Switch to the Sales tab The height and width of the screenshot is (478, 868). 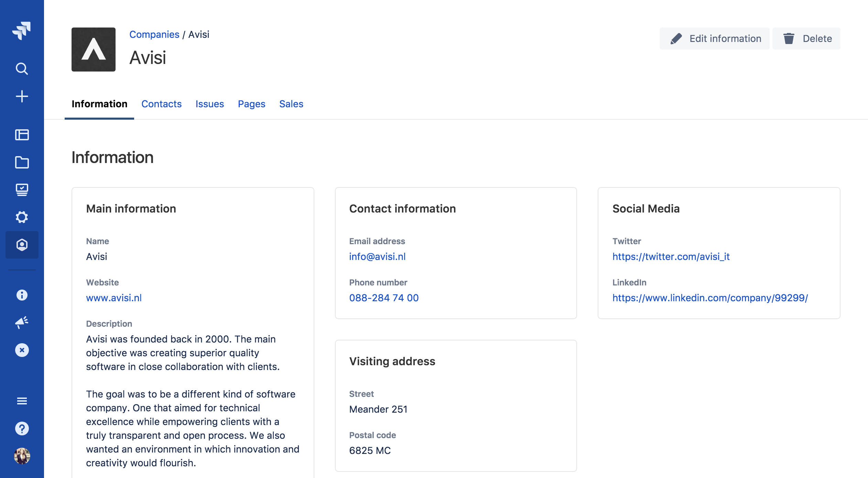[x=291, y=104]
